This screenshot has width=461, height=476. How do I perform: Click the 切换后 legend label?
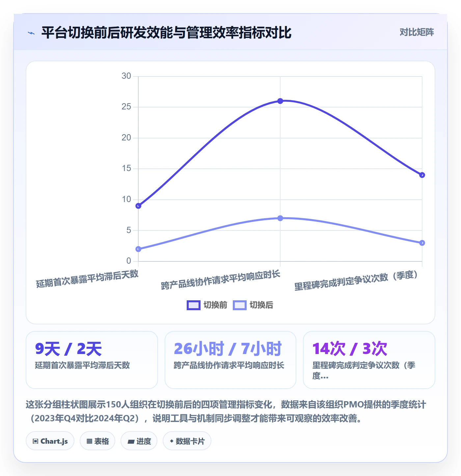(x=261, y=305)
